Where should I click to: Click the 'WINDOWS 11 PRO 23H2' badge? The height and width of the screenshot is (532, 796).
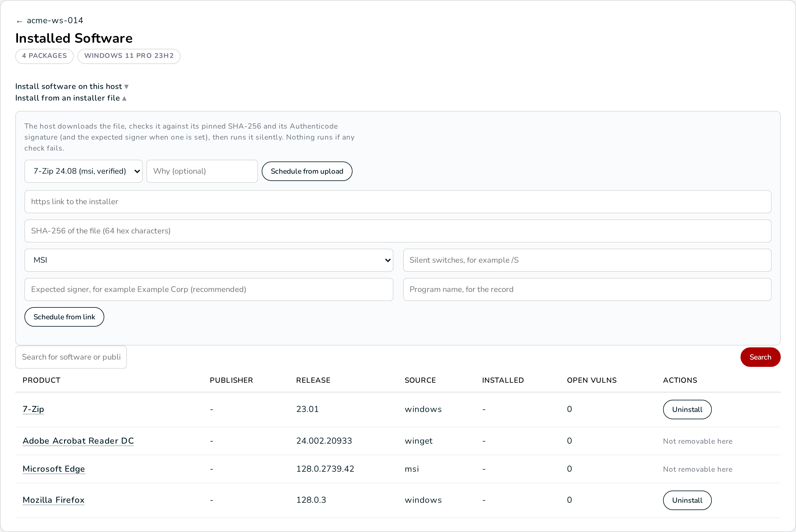click(129, 56)
